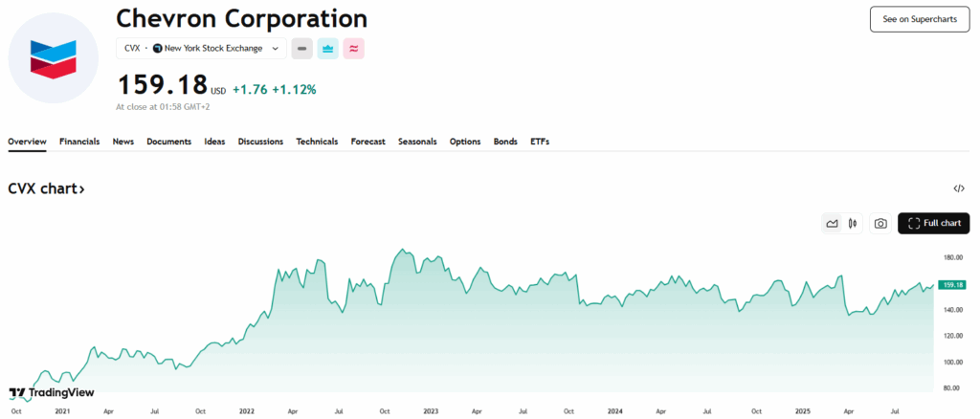Switch chart to area style
Screen dimensions: 980x419
pos(832,223)
